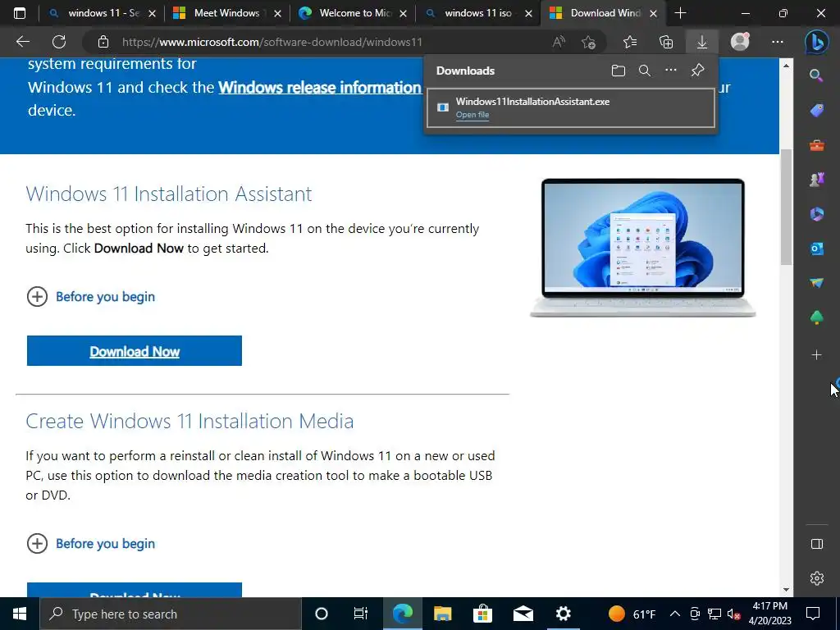Image resolution: width=840 pixels, height=630 pixels.
Task: Open the notification center
Action: pyautogui.click(x=813, y=614)
